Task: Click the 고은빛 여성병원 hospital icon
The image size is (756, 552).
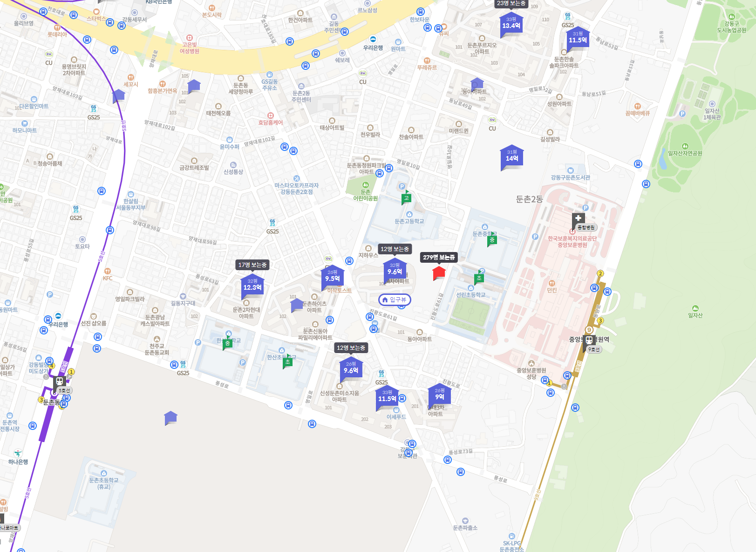Action: click(189, 38)
